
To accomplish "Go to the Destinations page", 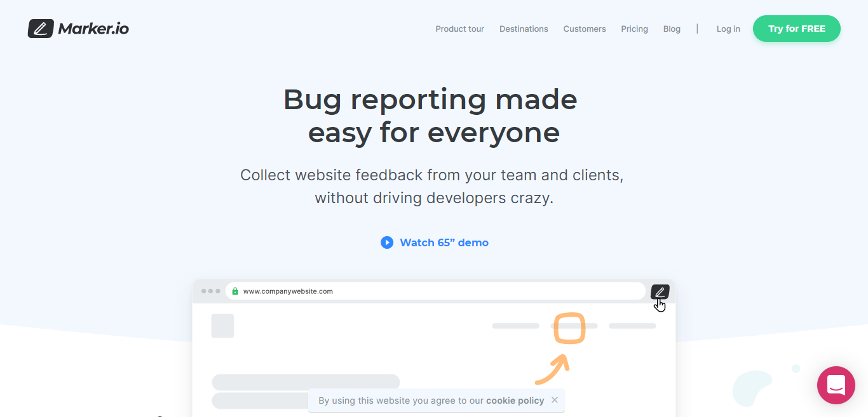I will click(x=524, y=29).
